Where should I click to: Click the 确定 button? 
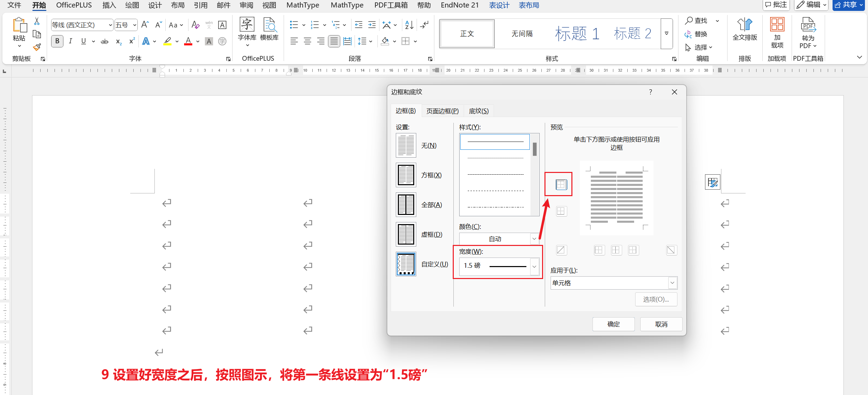[613, 324]
